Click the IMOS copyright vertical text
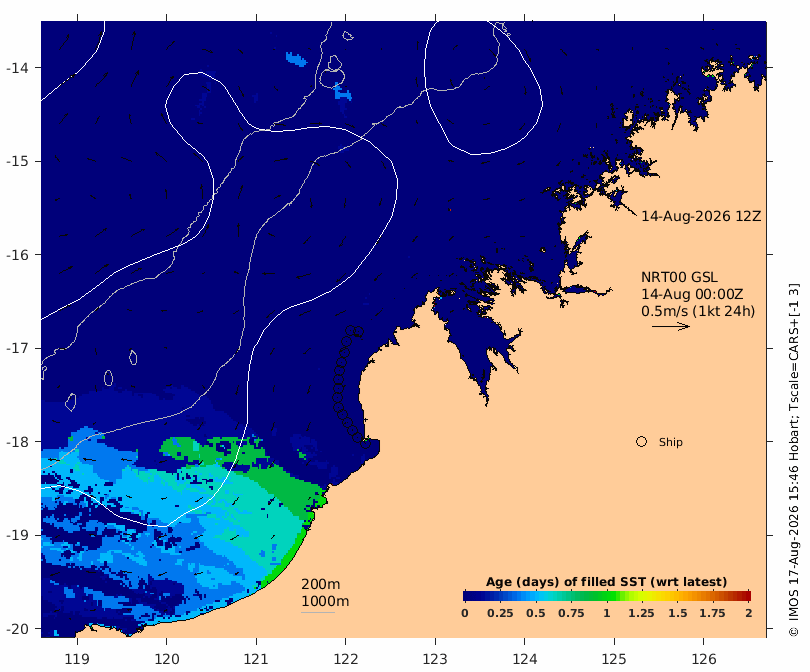Screen dimensions: 810x672 coord(794,460)
